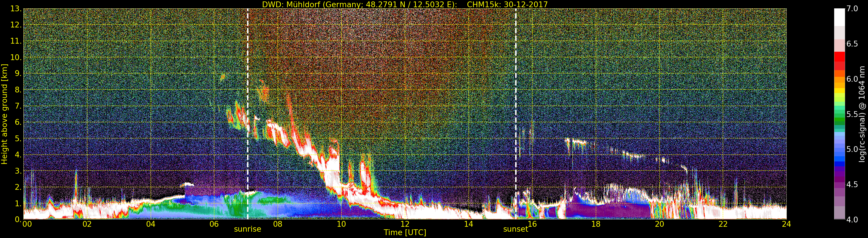The height and width of the screenshot is (238, 868).
Task: Click the colorbar tick label '7.0'
Action: (x=852, y=9)
